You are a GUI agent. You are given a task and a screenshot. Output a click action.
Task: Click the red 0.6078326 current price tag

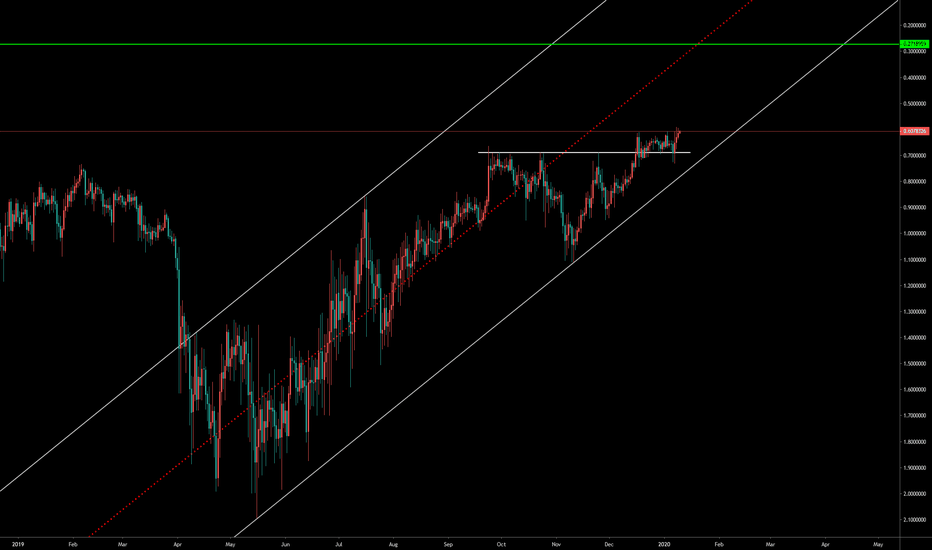point(915,131)
